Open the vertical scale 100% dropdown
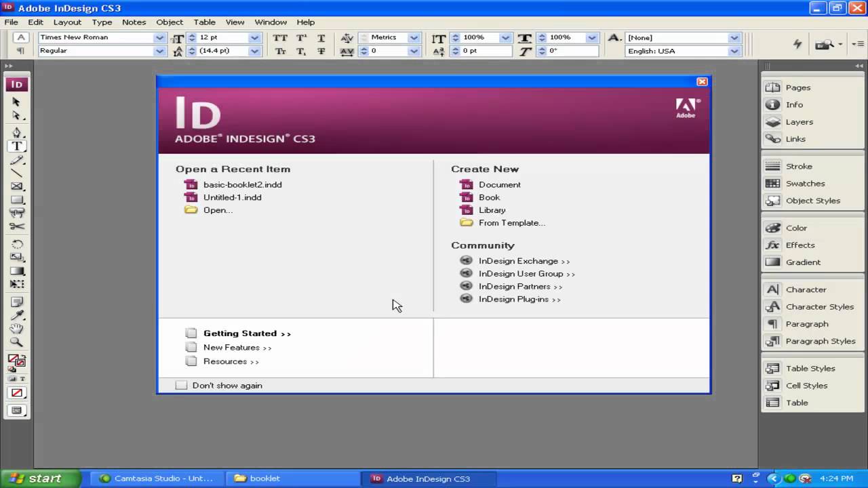This screenshot has width=868, height=488. [x=506, y=38]
